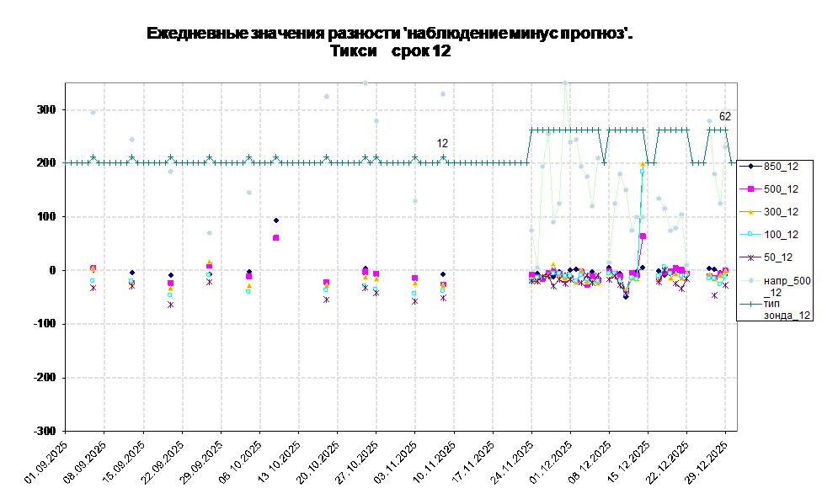
Task: Click the напр_500_12 legend text
Action: [787, 286]
